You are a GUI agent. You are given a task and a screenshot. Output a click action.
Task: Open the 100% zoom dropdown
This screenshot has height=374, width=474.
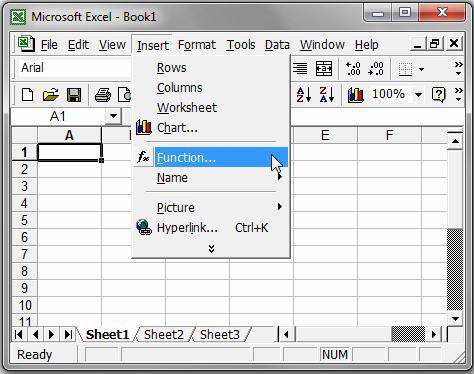coord(418,95)
